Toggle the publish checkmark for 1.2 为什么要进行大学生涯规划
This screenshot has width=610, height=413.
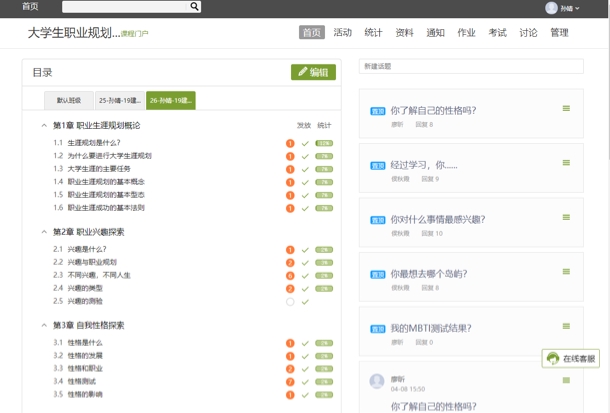[305, 156]
